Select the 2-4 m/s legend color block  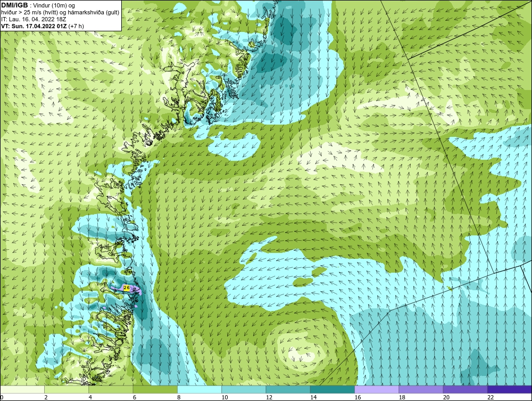66,389
